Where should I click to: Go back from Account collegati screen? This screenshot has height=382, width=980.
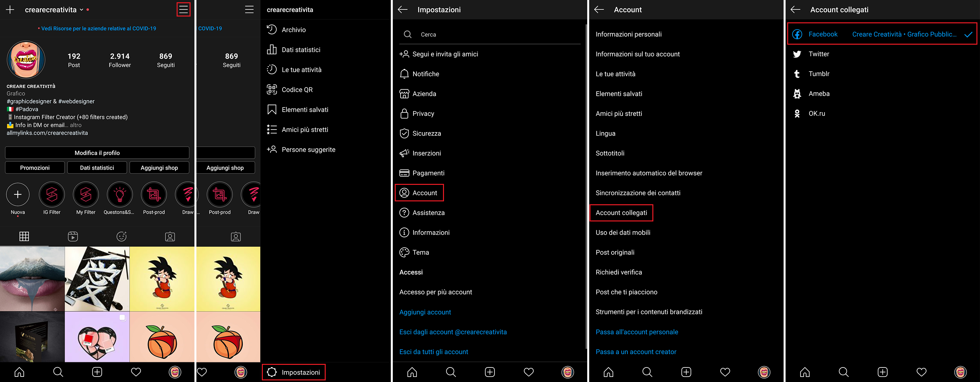[795, 9]
